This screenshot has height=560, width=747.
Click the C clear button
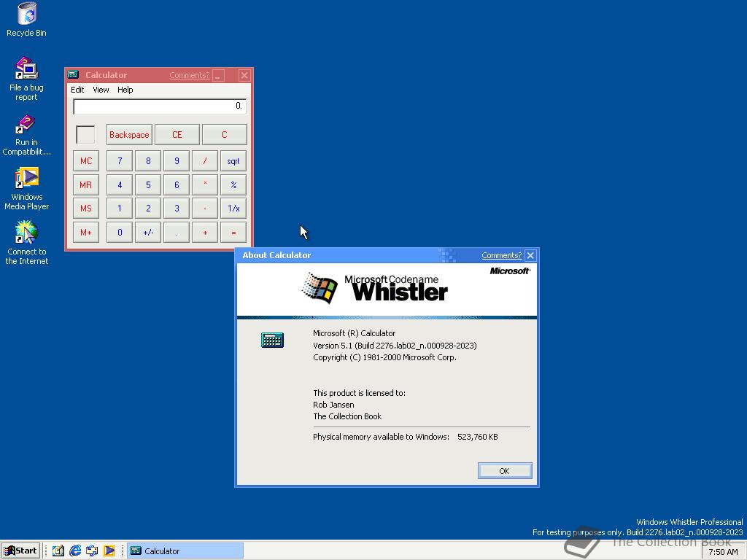click(x=225, y=135)
